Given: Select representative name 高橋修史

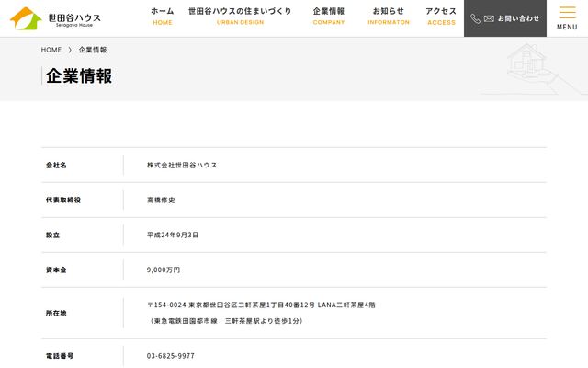Looking at the screenshot, I should [161, 200].
